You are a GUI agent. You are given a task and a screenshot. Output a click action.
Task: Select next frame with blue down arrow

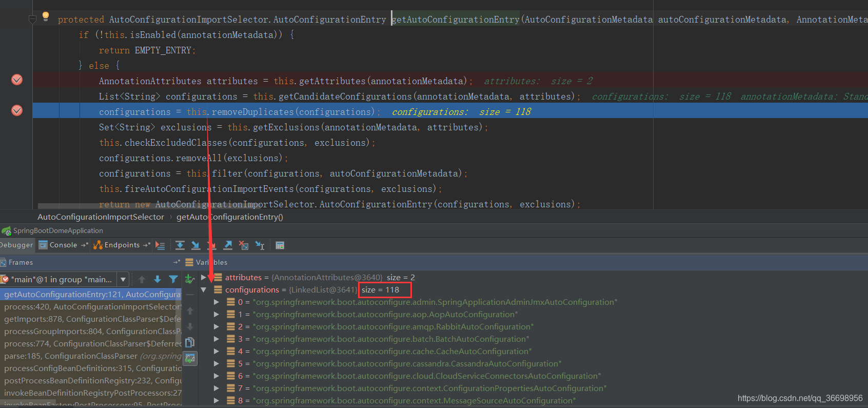click(157, 280)
